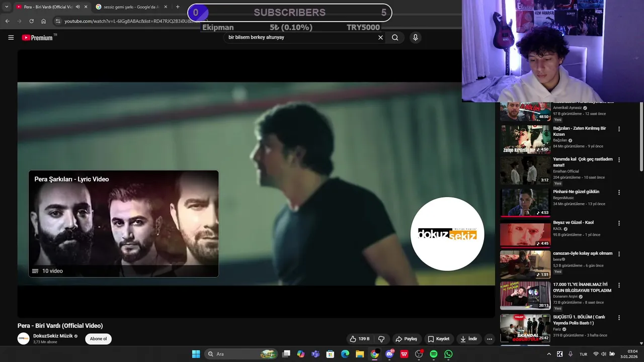Launch Copilot from taskbar
Viewport: 644px width, 362px height.
click(x=301, y=354)
